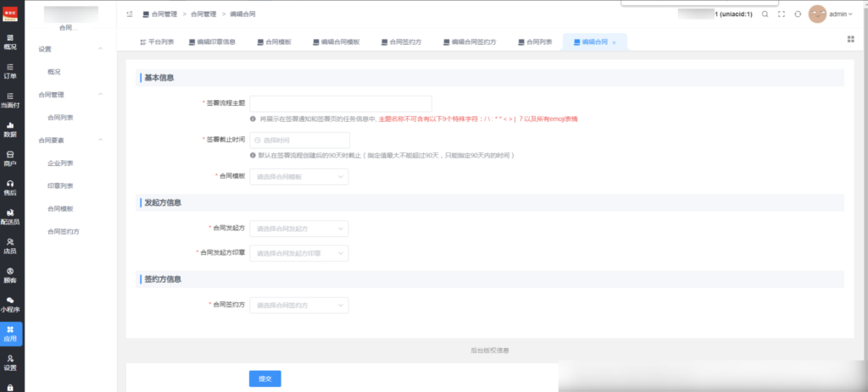Switch to the 合同列表 tab
This screenshot has width=868, height=392.
[x=535, y=41]
